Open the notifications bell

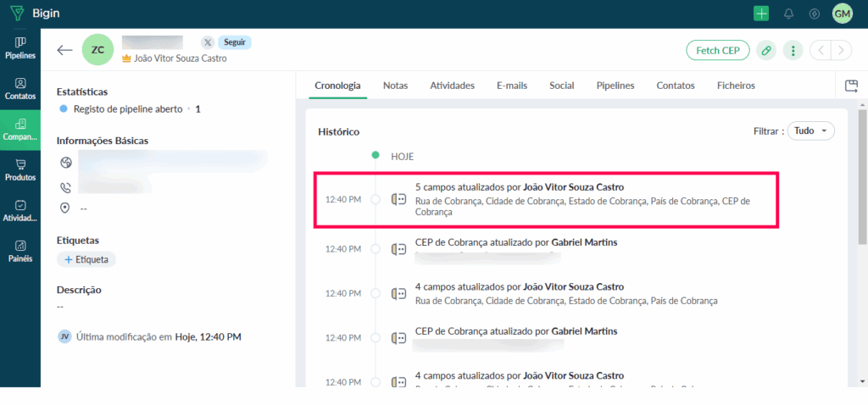tap(789, 14)
